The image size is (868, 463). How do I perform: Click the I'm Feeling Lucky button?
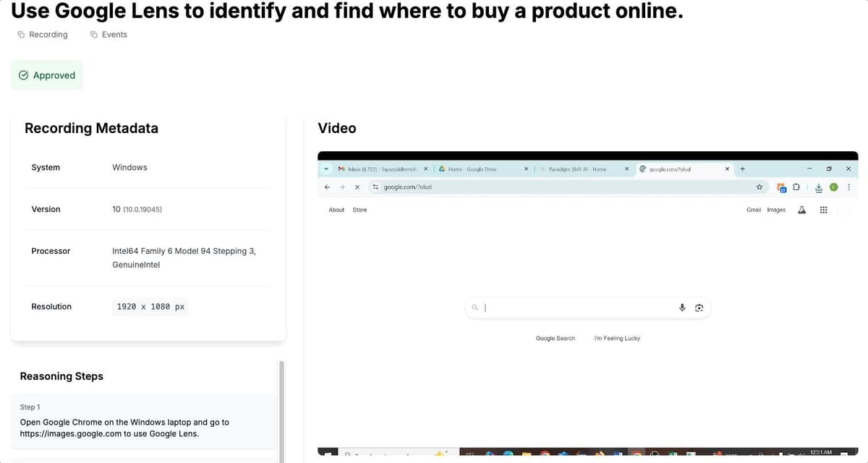coord(616,338)
